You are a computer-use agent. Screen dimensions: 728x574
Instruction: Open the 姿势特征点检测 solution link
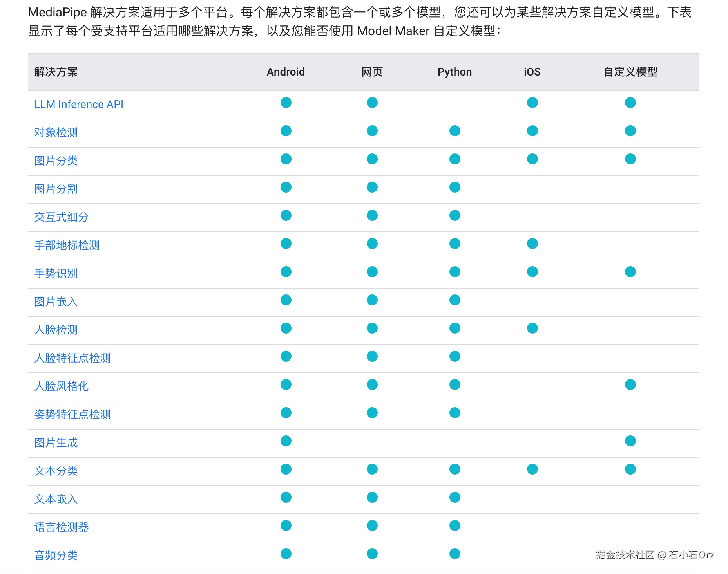point(72,415)
